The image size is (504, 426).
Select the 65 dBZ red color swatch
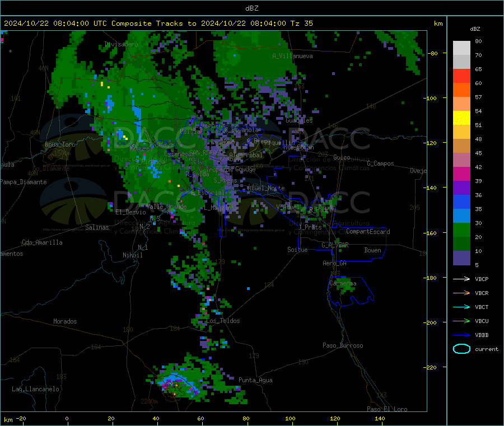point(461,76)
